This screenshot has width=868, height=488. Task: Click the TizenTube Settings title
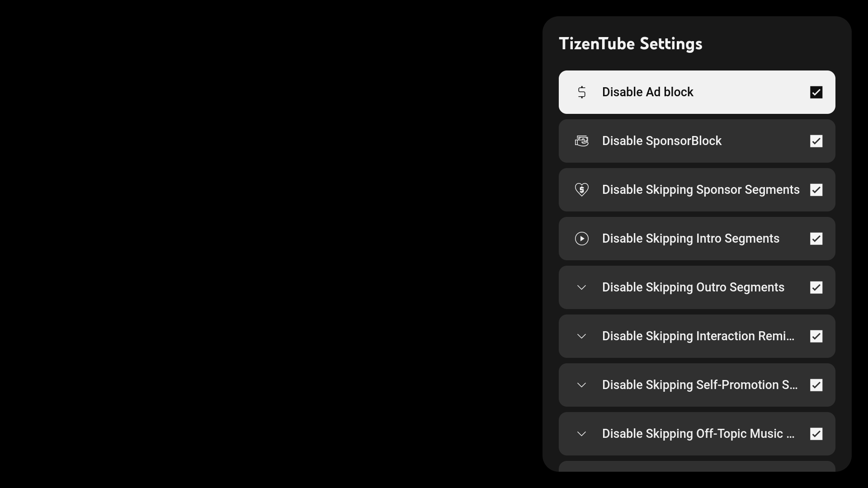pyautogui.click(x=631, y=44)
